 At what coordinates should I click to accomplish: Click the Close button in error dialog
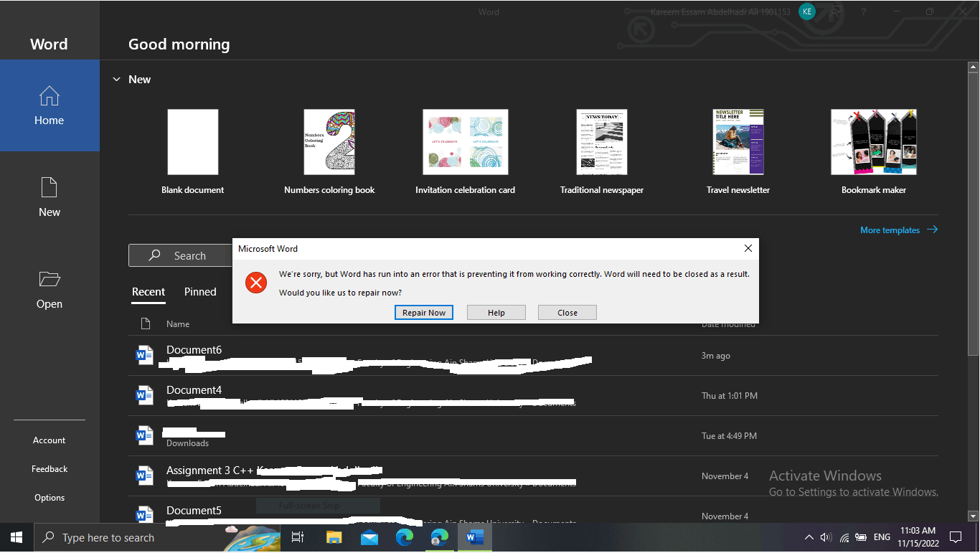click(567, 313)
